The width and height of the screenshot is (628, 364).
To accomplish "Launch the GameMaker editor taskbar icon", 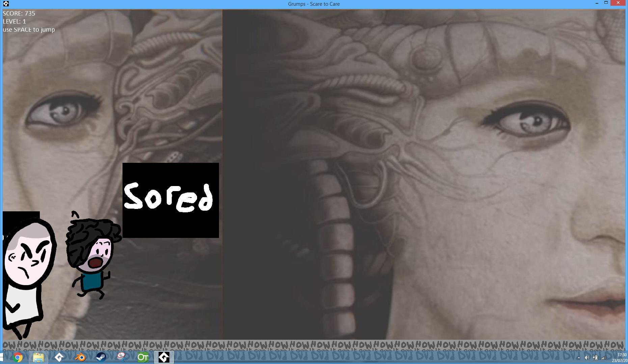I will tap(59, 357).
